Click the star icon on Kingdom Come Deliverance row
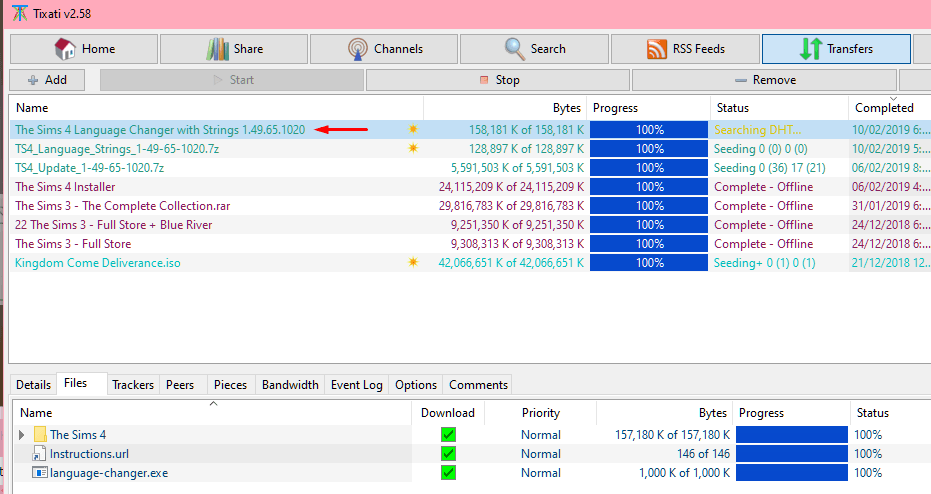Screen dimensions: 931x494 tap(413, 262)
